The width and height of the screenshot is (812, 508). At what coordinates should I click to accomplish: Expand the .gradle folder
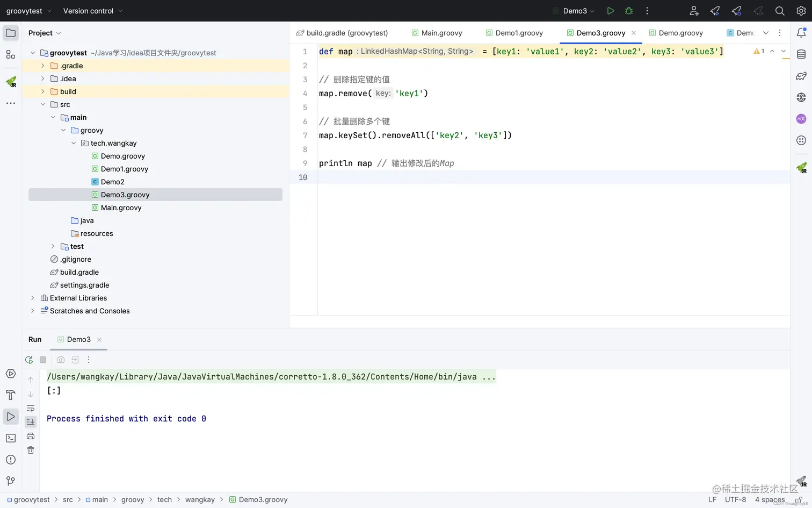pos(43,66)
